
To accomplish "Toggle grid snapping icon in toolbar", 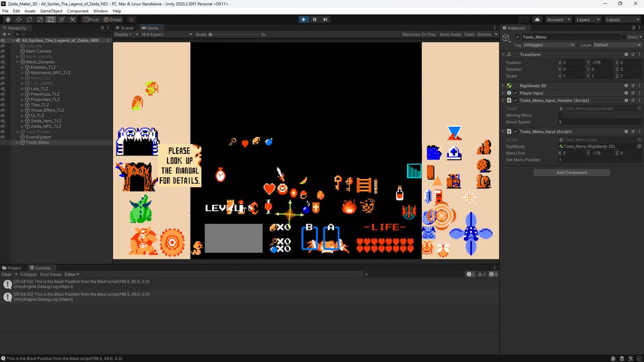I will pyautogui.click(x=132, y=20).
